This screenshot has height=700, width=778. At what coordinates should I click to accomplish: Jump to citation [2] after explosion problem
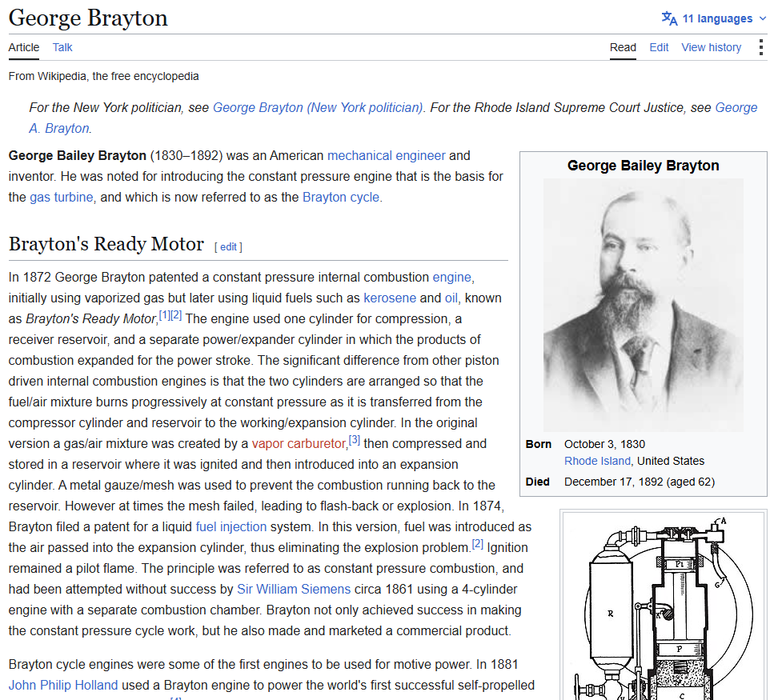click(x=477, y=544)
